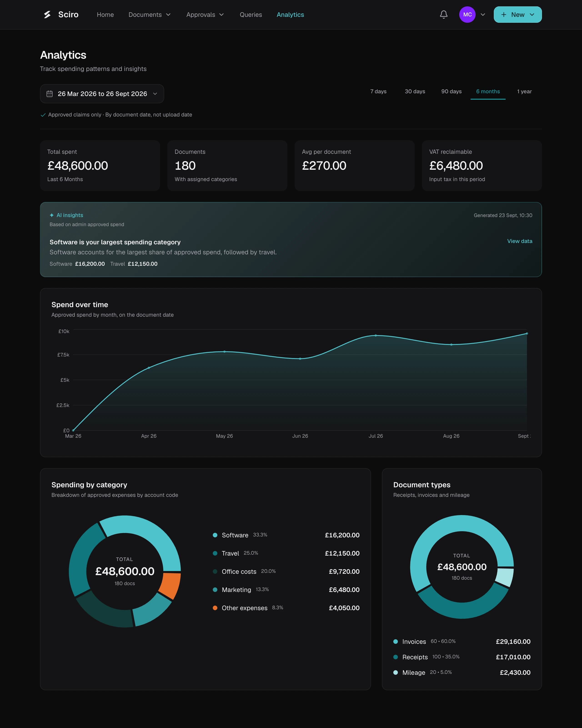Click the VAT reclaimable £6,480.00 card

(x=482, y=165)
